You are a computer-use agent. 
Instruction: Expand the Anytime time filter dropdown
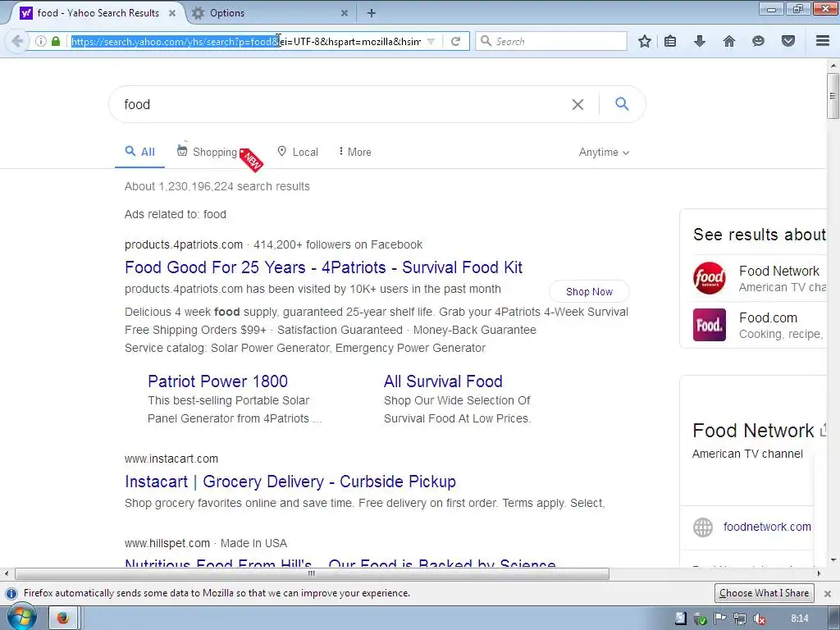604,152
